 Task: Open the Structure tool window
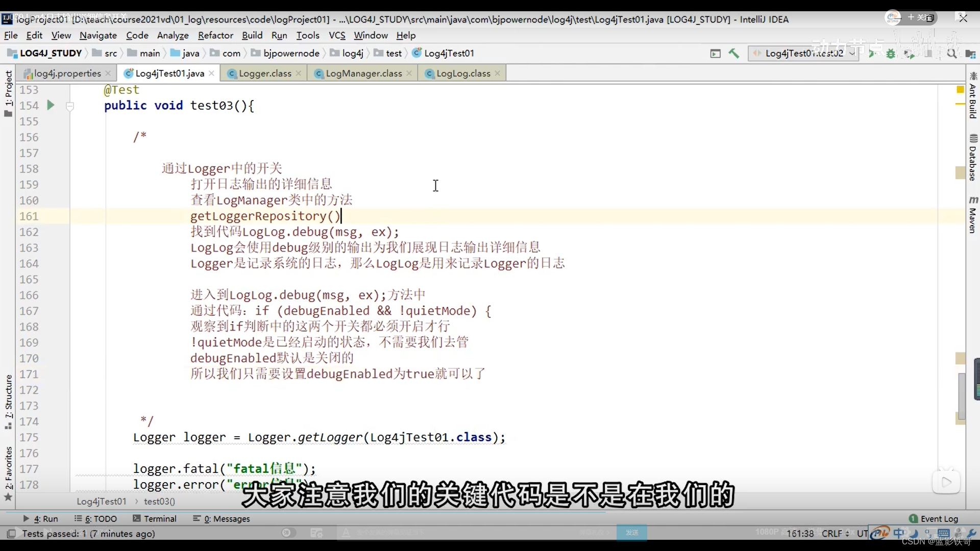click(x=8, y=403)
